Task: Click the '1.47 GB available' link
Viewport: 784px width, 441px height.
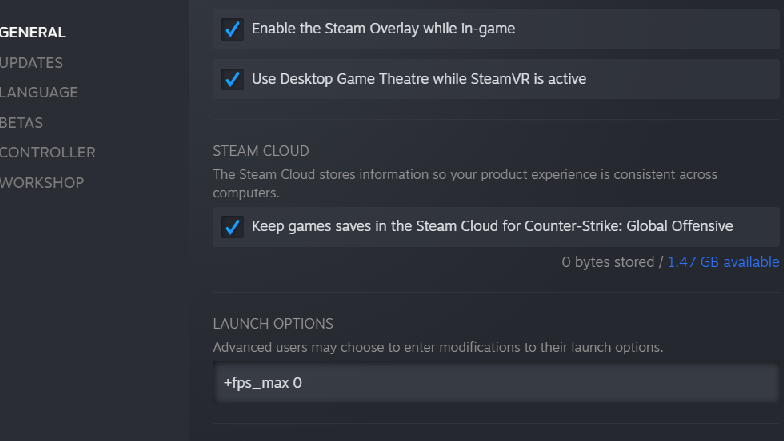Action: tap(723, 262)
